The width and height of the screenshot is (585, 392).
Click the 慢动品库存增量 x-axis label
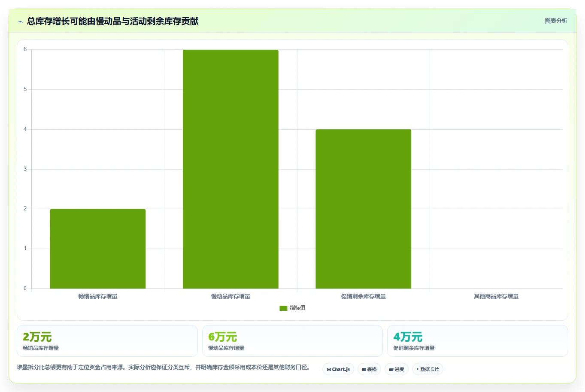230,296
